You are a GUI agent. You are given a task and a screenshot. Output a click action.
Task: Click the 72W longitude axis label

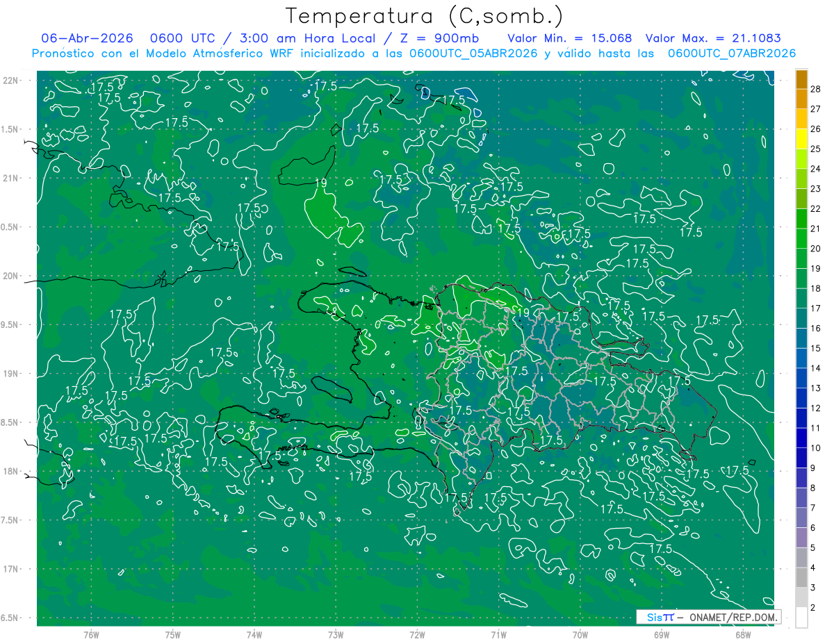418,634
